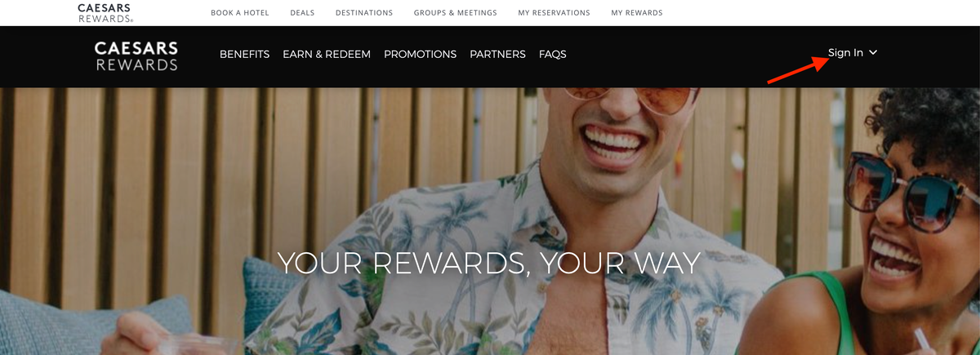Open the Sign In menu
The width and height of the screenshot is (980, 355).
pyautogui.click(x=853, y=53)
